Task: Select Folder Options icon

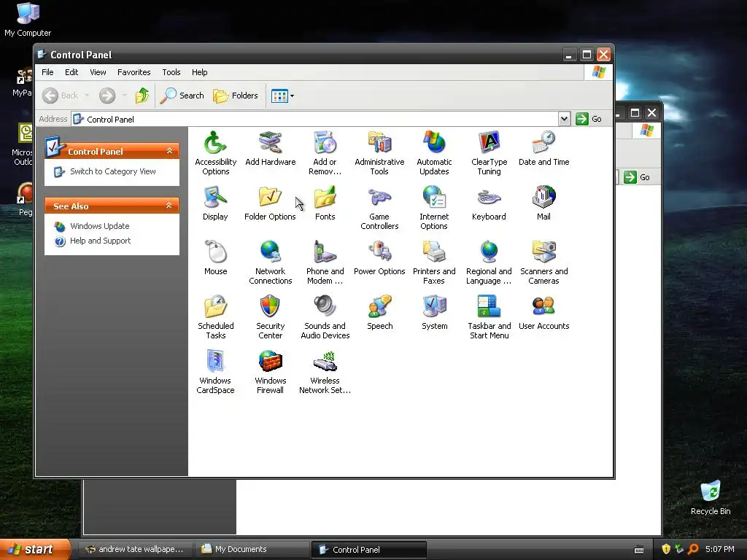Action: [270, 197]
